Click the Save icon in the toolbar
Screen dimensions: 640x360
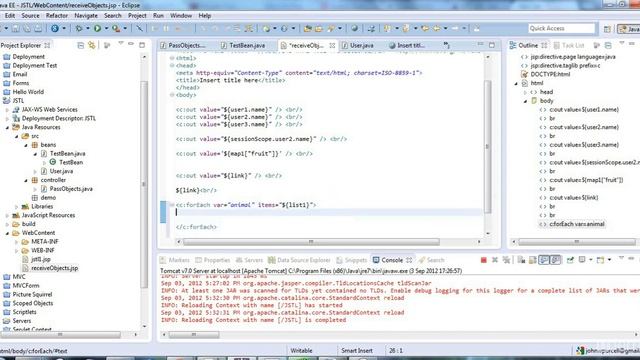click(x=16, y=28)
